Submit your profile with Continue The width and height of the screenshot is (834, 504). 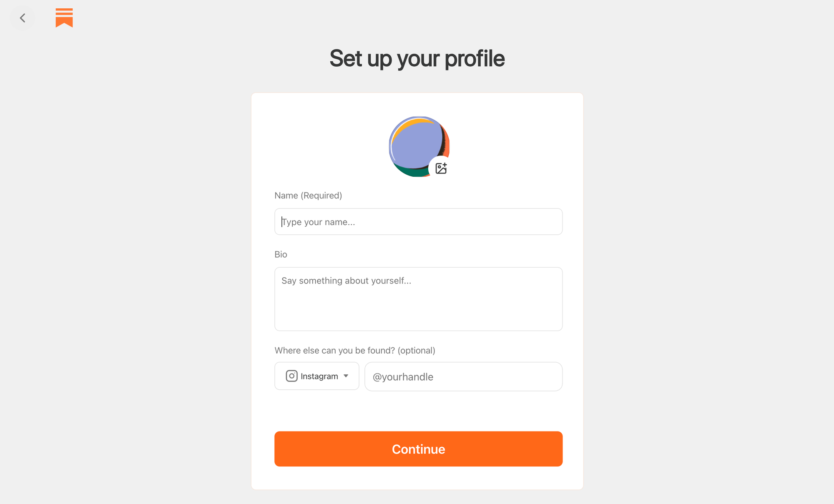click(x=418, y=449)
